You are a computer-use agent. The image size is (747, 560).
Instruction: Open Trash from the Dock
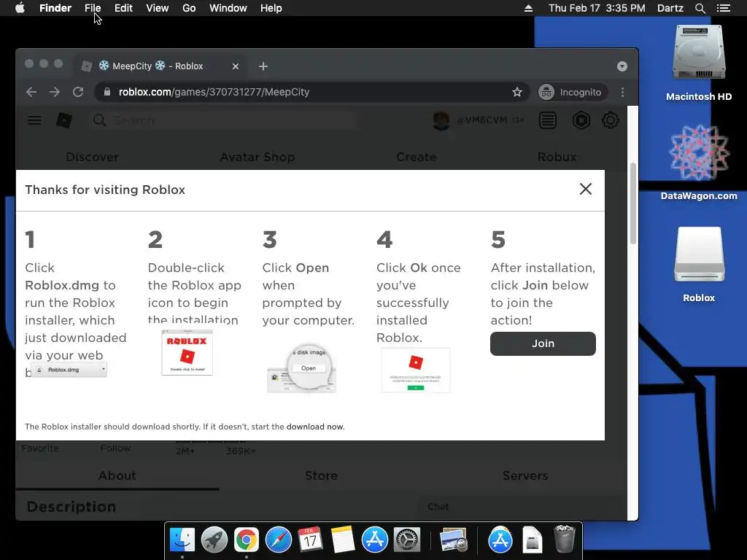click(x=565, y=539)
